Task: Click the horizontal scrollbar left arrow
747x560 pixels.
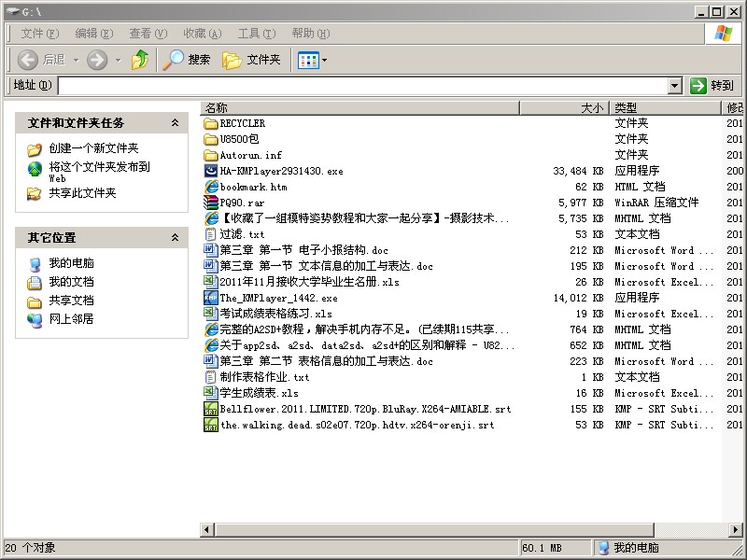Action: pyautogui.click(x=206, y=529)
